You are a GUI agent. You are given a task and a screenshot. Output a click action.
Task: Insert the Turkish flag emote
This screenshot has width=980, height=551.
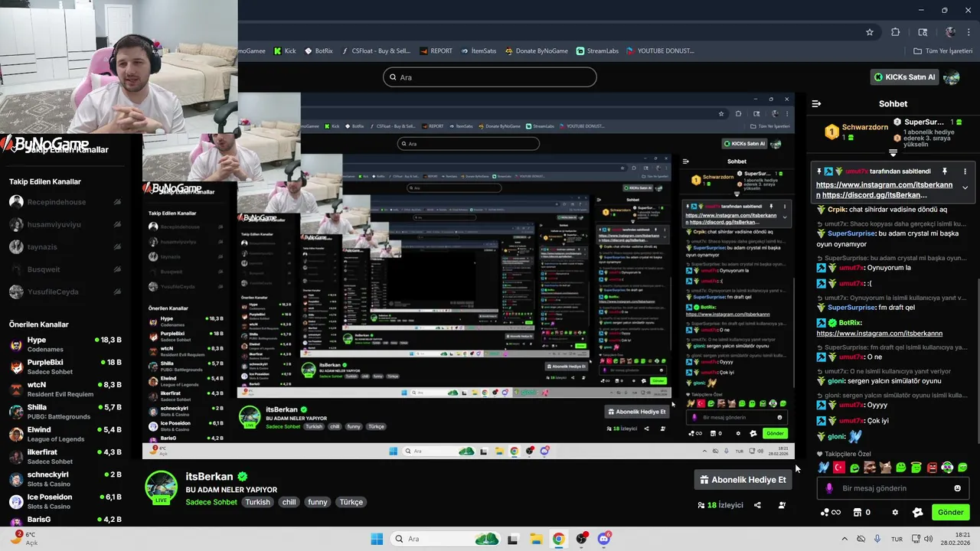tap(839, 468)
